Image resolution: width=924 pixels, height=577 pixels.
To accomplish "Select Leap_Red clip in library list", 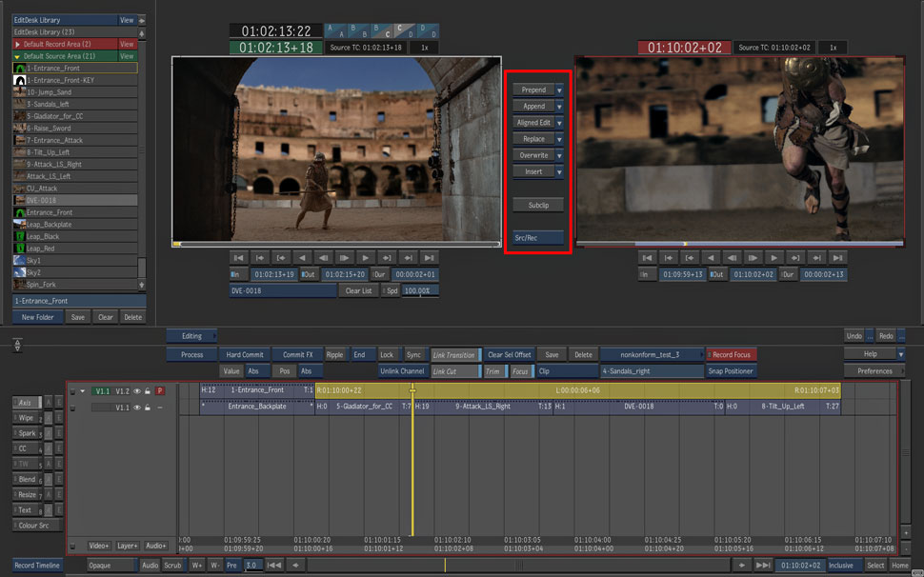I will pyautogui.click(x=42, y=249).
